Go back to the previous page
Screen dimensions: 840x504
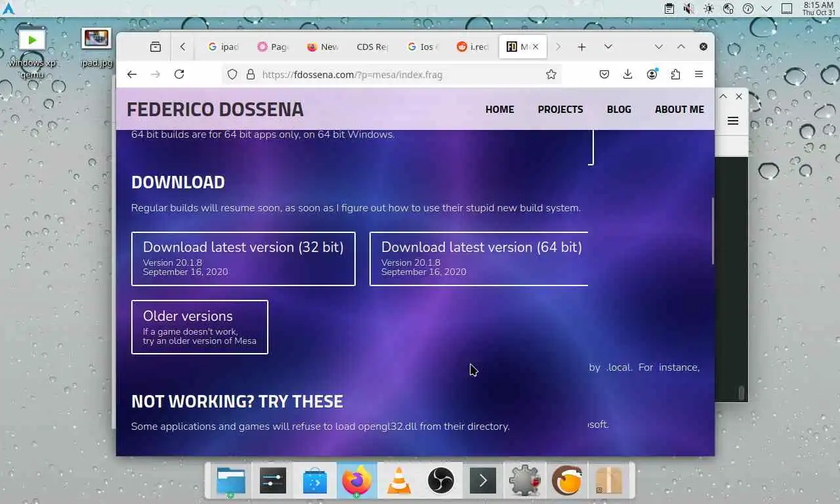tap(132, 74)
